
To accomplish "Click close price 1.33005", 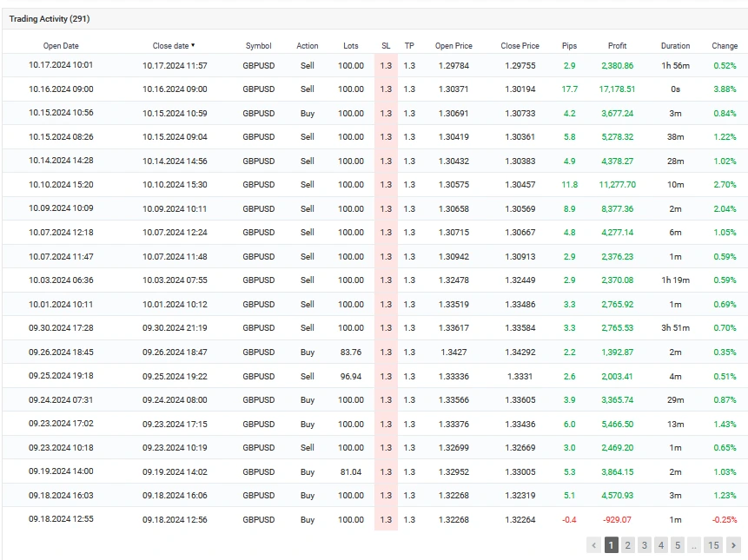I will (520, 471).
